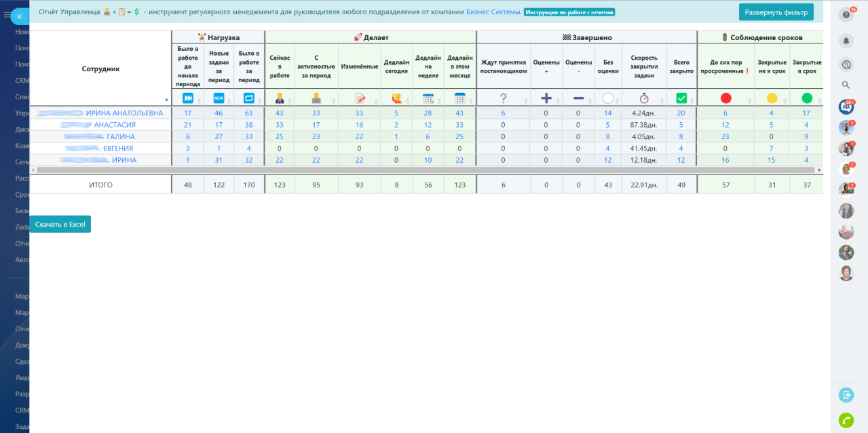Open 'Инструкция по работе с отчетом' badge

tap(569, 12)
